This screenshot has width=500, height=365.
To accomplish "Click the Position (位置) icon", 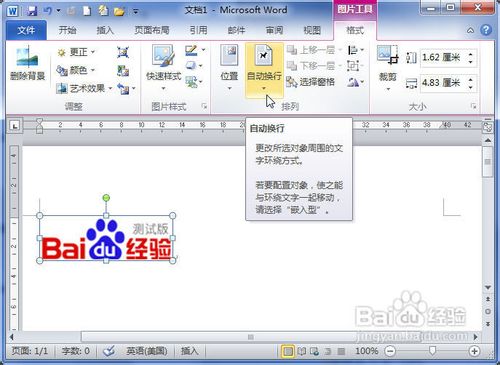I will (x=229, y=55).
